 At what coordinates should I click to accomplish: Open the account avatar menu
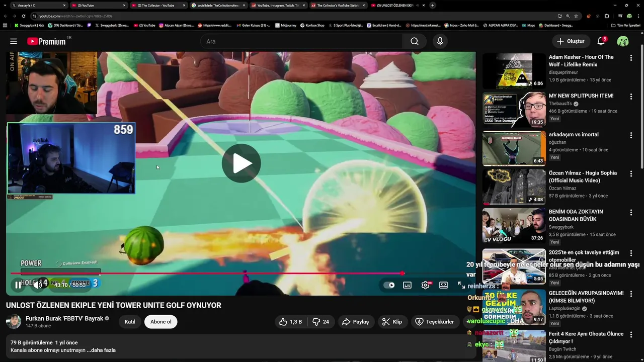point(623,41)
